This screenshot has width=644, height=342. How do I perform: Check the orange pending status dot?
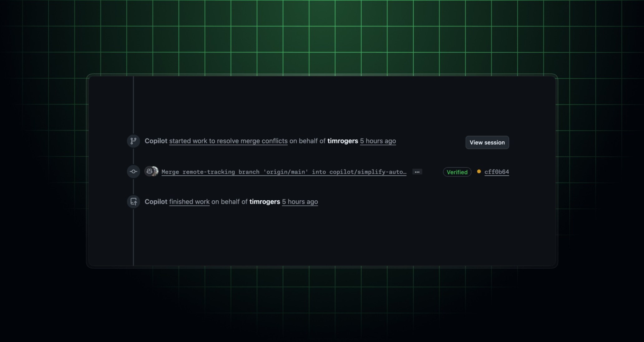pyautogui.click(x=479, y=171)
